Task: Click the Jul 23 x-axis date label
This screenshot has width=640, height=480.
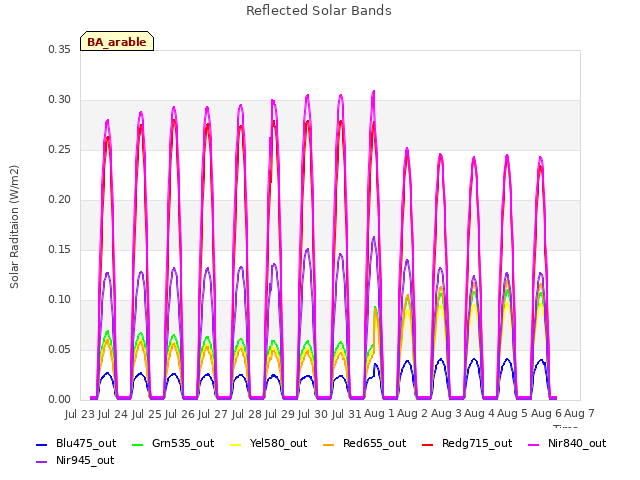Action: pyautogui.click(x=80, y=414)
